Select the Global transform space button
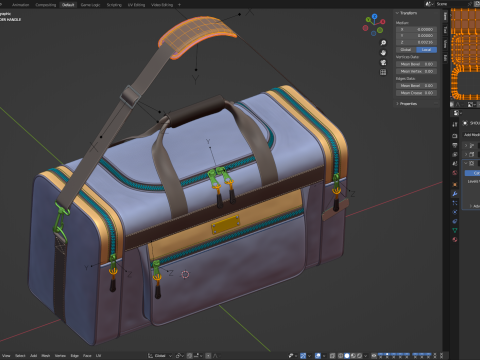Screen dimensions: 480x360 [406, 50]
